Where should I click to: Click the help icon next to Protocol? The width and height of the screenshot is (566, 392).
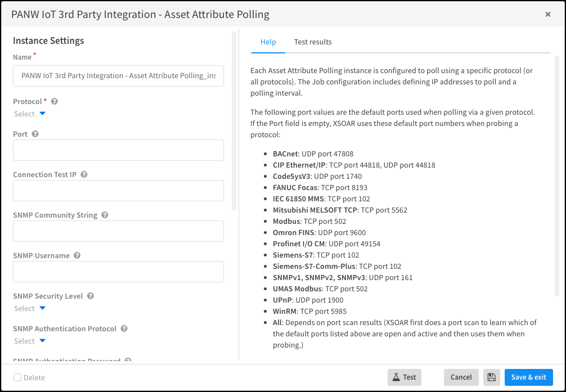point(55,102)
